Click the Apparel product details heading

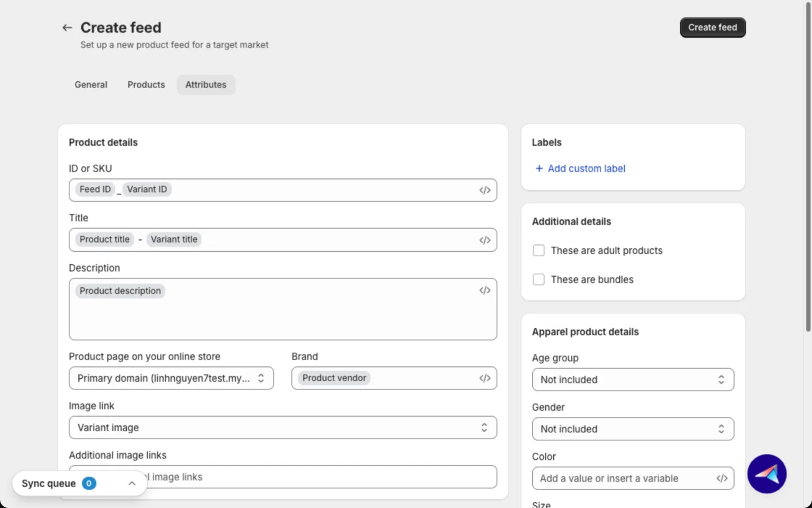click(585, 332)
